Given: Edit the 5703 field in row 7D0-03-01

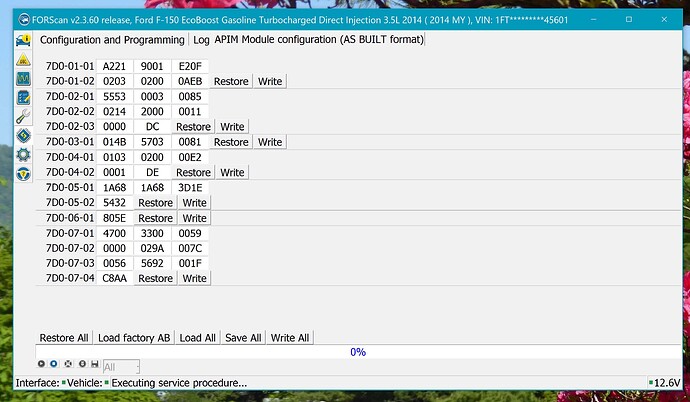Looking at the screenshot, I should 152,142.
